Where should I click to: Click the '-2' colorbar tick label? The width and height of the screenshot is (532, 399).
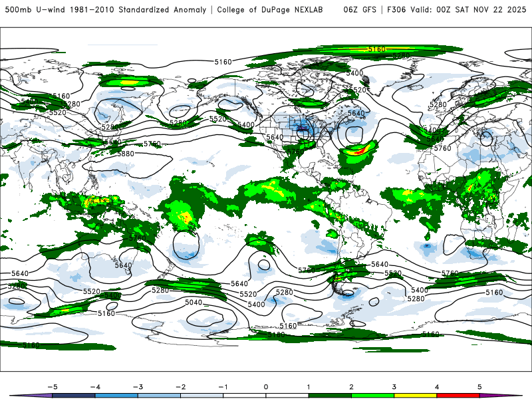pyautogui.click(x=180, y=387)
